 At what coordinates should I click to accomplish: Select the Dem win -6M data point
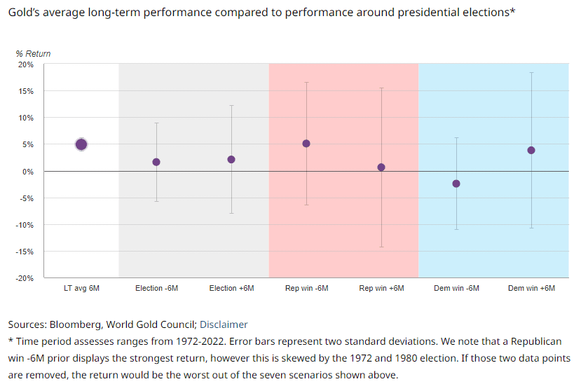click(x=456, y=184)
